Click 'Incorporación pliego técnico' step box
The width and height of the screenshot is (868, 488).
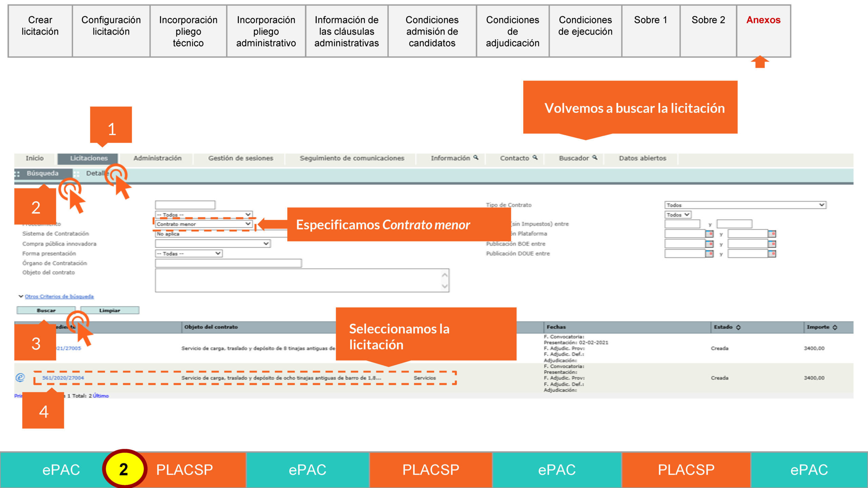click(188, 31)
